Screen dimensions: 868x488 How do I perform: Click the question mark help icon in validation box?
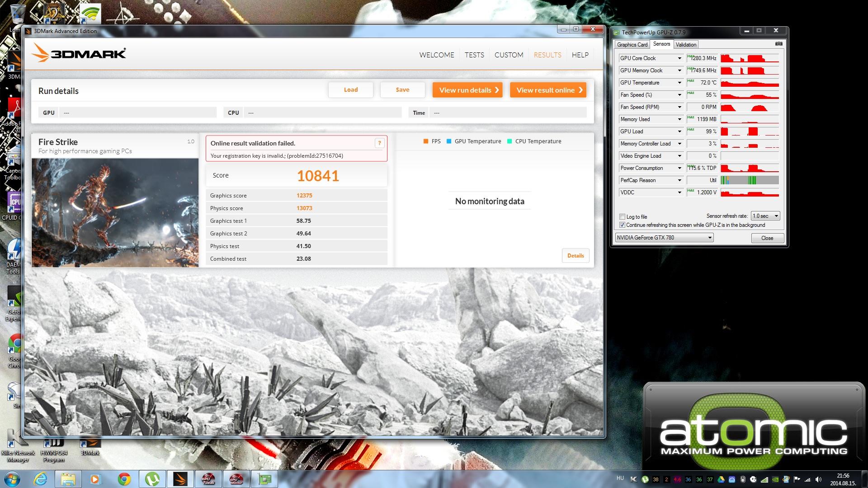pos(379,143)
